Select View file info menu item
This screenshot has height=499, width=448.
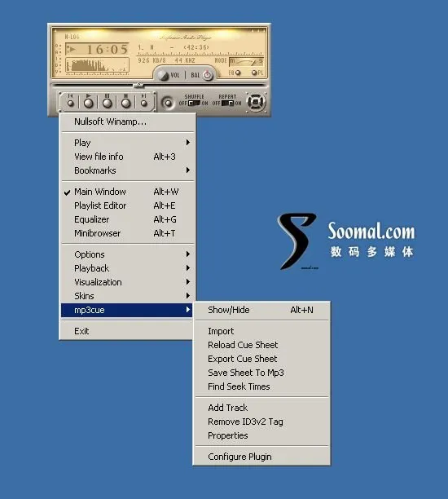[x=127, y=157]
